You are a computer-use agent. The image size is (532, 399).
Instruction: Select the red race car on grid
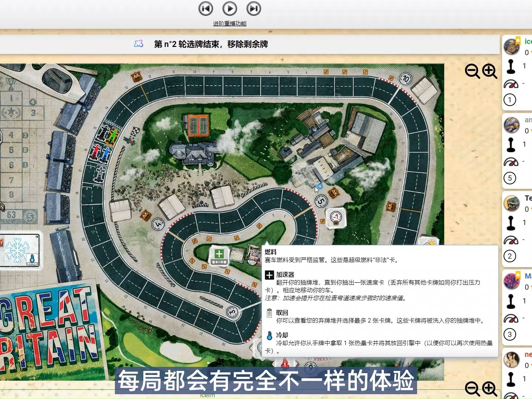pyautogui.click(x=95, y=152)
